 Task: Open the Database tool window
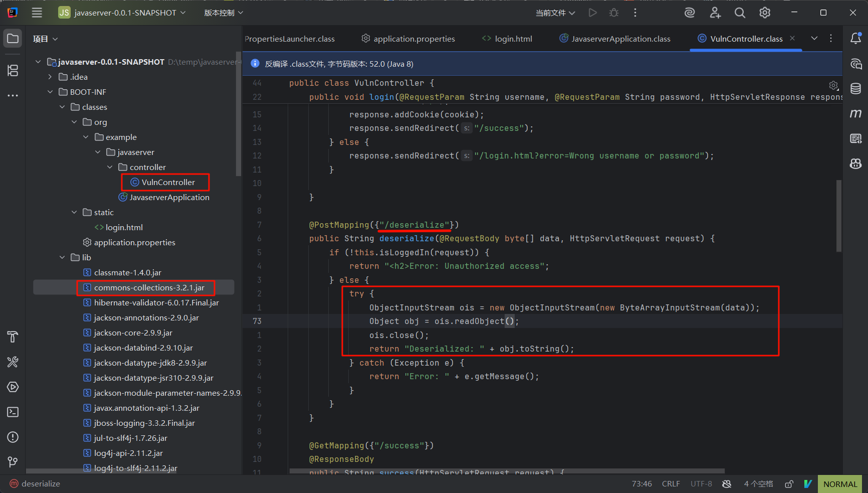855,89
